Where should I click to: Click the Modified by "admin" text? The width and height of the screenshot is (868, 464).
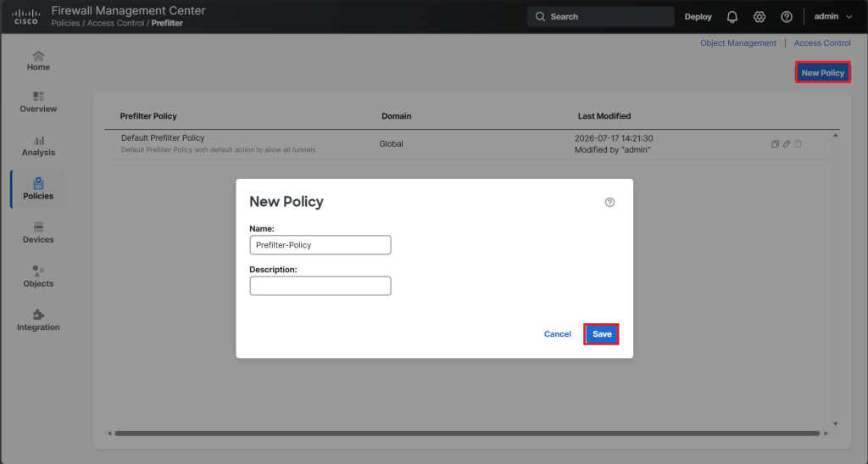coord(612,150)
